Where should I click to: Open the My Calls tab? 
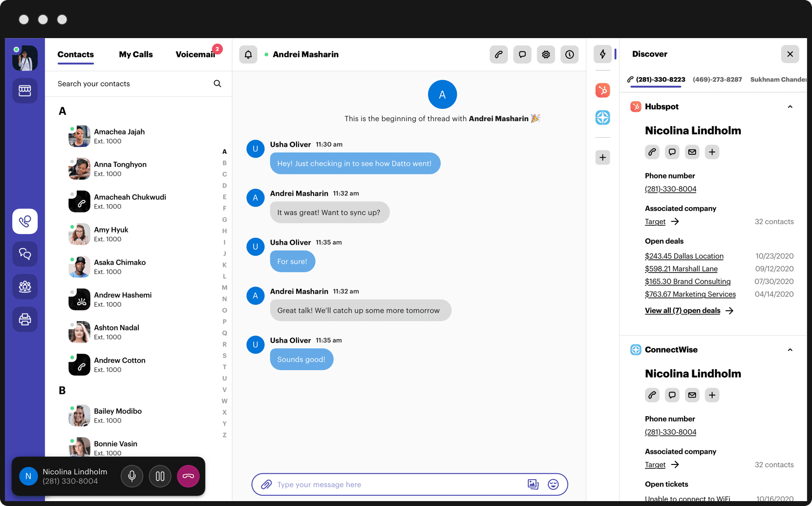135,54
